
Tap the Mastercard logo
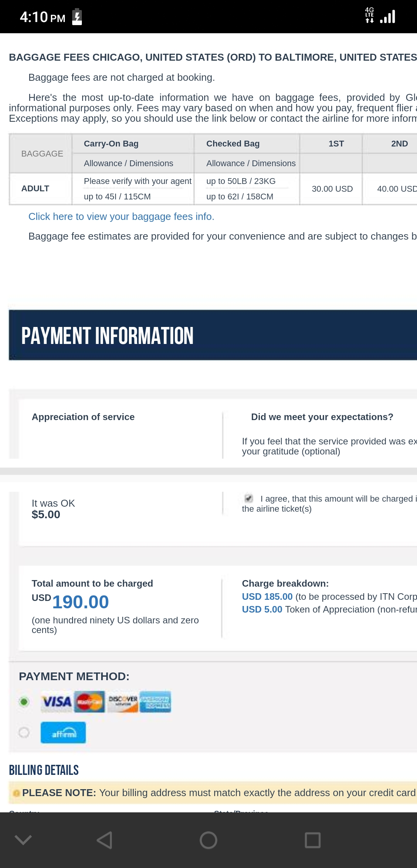click(90, 701)
